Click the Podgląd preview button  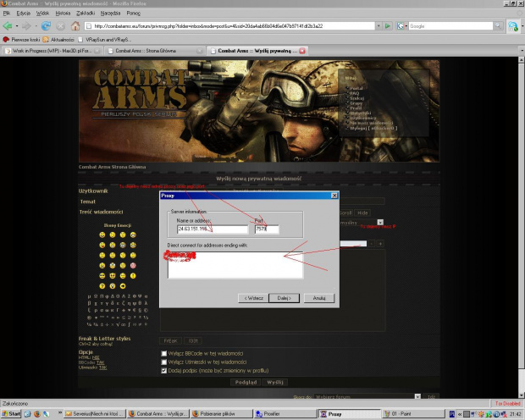point(246,382)
